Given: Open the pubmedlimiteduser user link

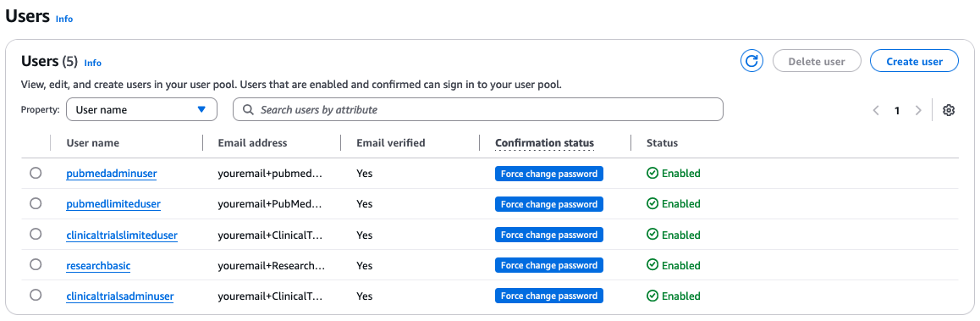Looking at the screenshot, I should 113,204.
